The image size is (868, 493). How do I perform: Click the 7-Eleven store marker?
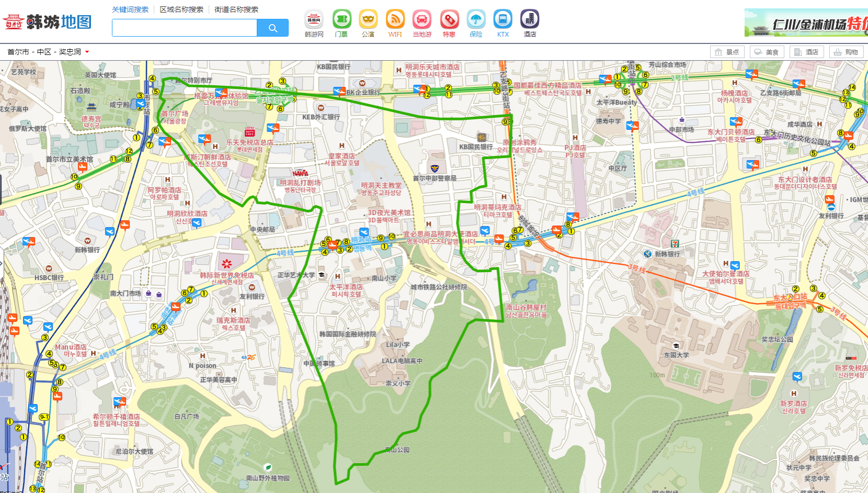pyautogui.click(x=675, y=243)
